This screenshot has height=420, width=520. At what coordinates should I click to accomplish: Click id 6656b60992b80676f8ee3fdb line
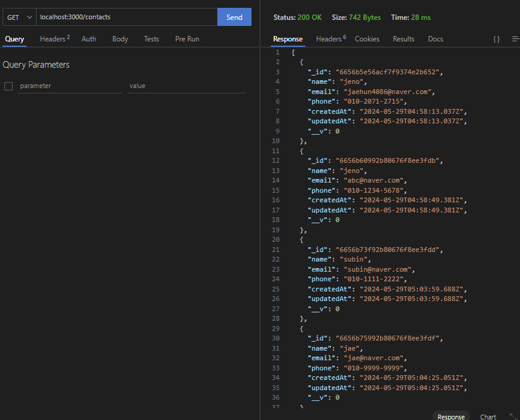click(375, 161)
